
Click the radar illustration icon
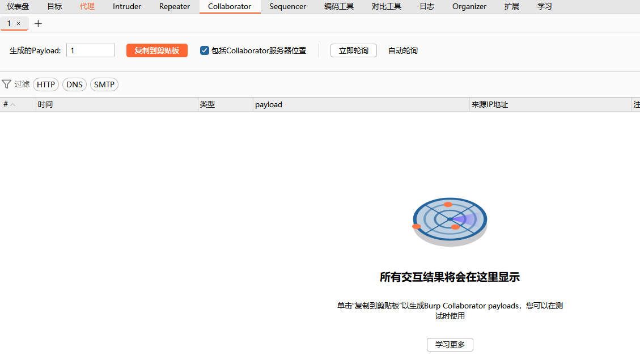tap(450, 221)
